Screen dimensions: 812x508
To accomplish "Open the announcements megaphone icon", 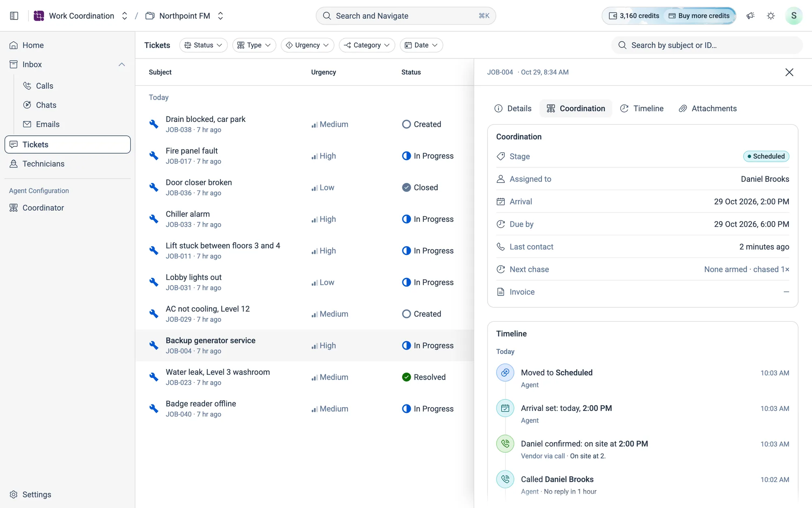I will 750,16.
